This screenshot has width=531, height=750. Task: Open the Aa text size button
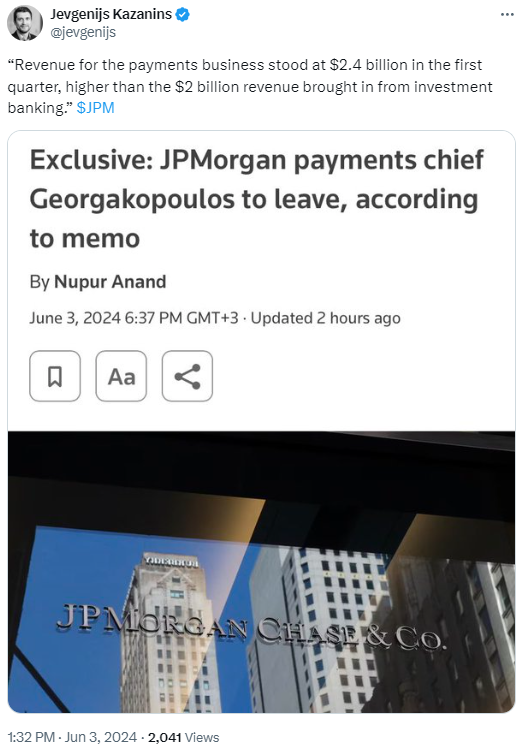tap(121, 376)
